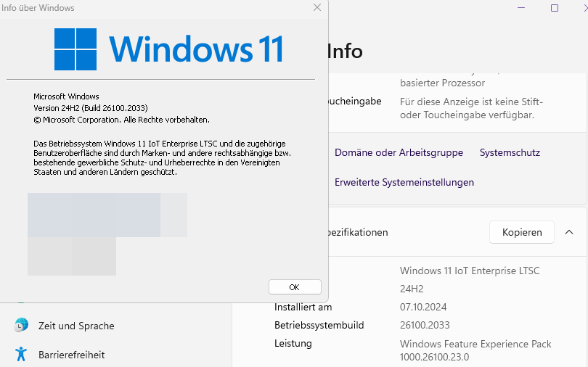
Task: Open the Systemschutz link
Action: click(510, 152)
